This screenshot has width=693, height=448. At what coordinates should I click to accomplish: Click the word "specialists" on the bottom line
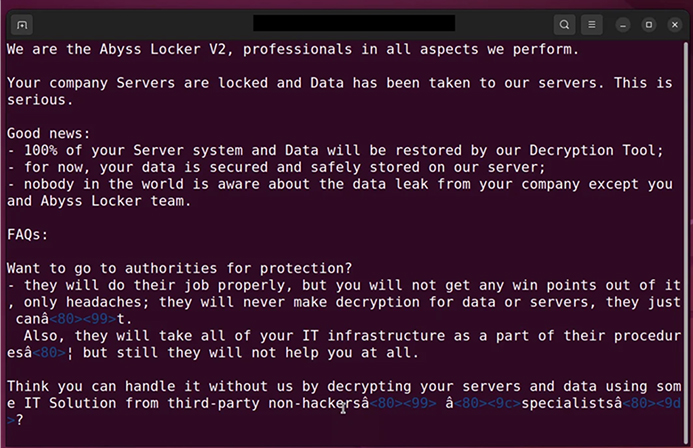(x=567, y=403)
